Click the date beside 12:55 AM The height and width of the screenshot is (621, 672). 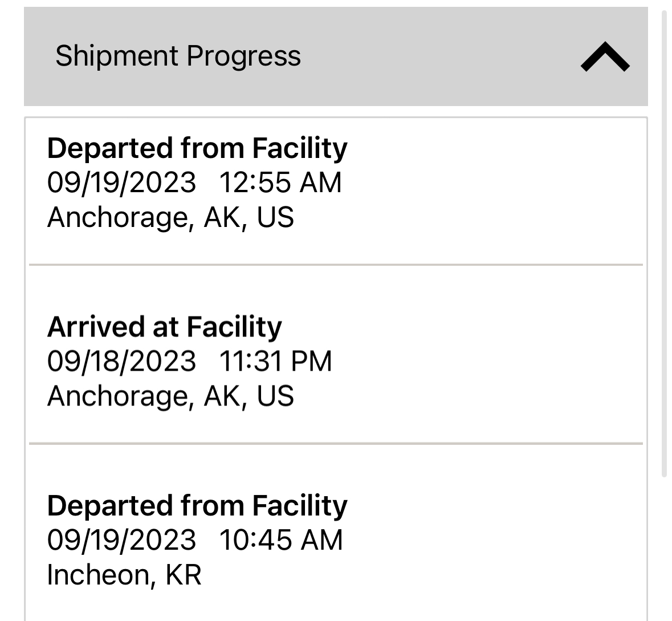point(121,182)
